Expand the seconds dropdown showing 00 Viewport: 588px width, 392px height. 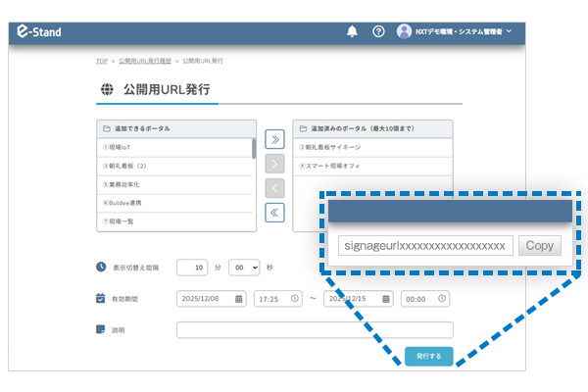244,267
